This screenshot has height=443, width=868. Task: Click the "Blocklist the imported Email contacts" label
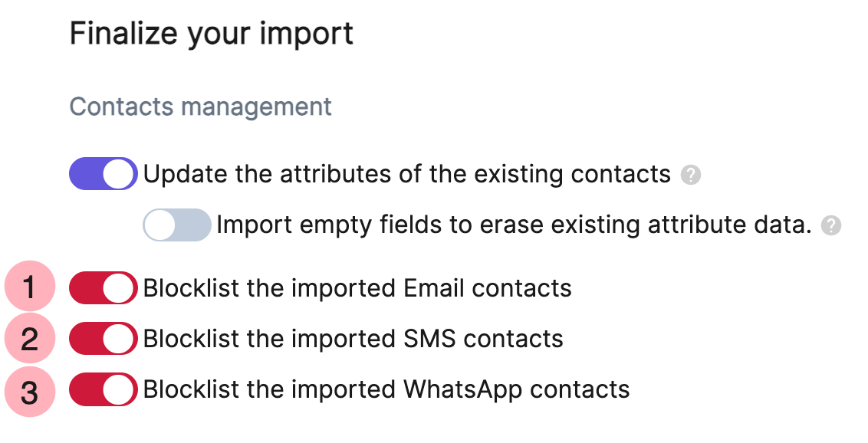tap(357, 287)
